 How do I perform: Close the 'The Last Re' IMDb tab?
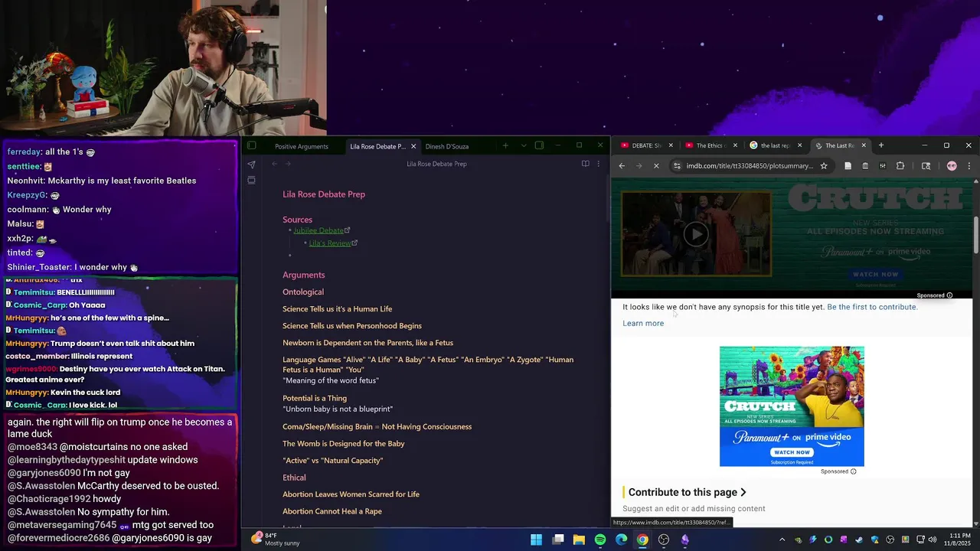coord(864,145)
